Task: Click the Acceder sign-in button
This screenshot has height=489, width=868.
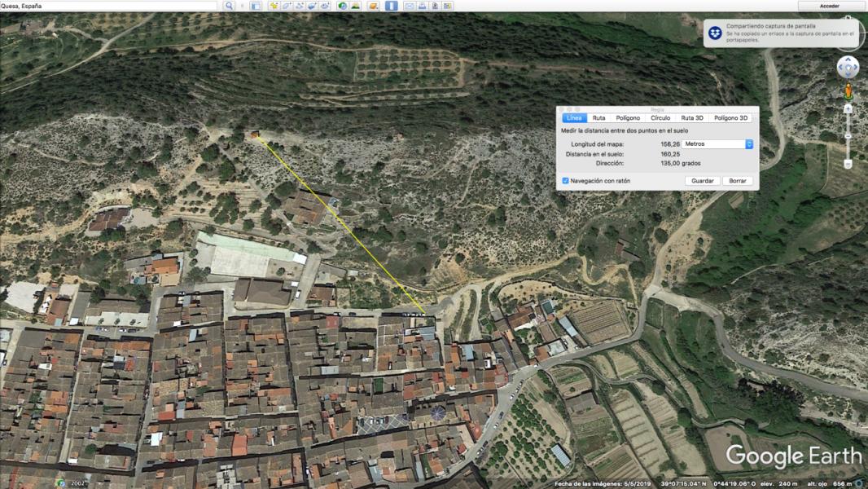Action: pos(830,6)
